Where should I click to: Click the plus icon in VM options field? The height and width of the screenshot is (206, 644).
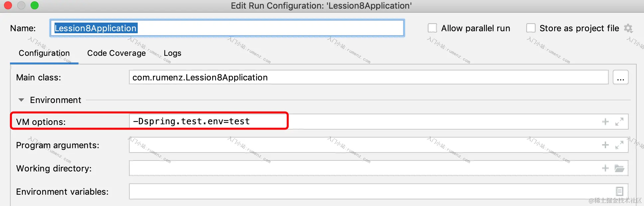[x=605, y=122]
